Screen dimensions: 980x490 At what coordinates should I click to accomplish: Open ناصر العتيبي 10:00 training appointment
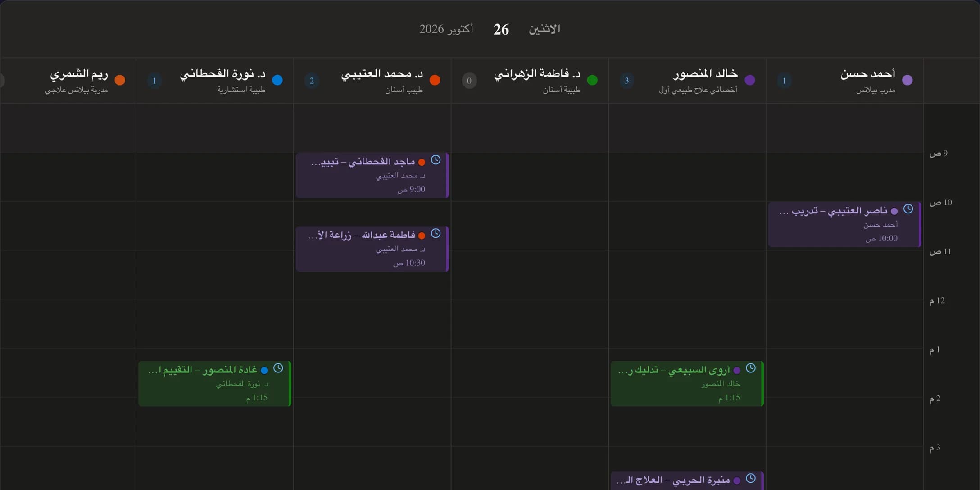tap(844, 224)
